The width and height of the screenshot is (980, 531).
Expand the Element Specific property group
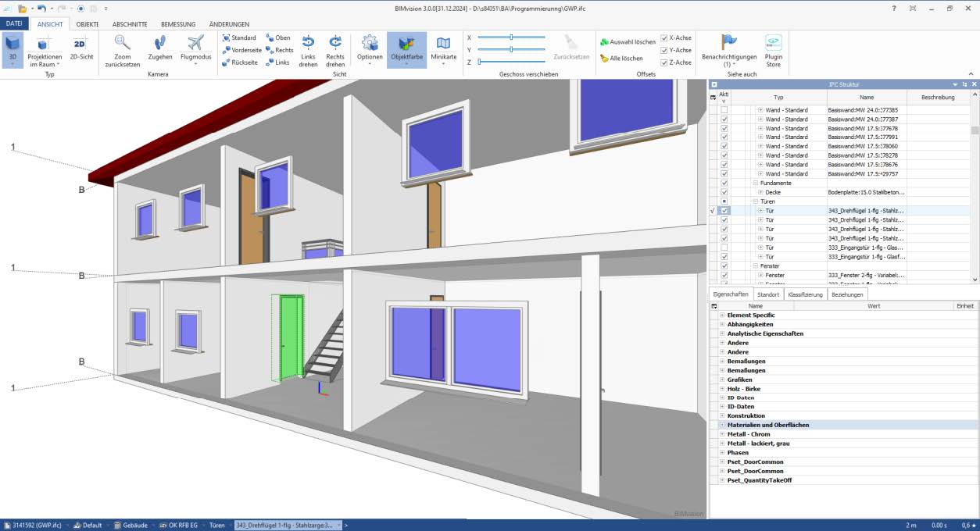722,315
